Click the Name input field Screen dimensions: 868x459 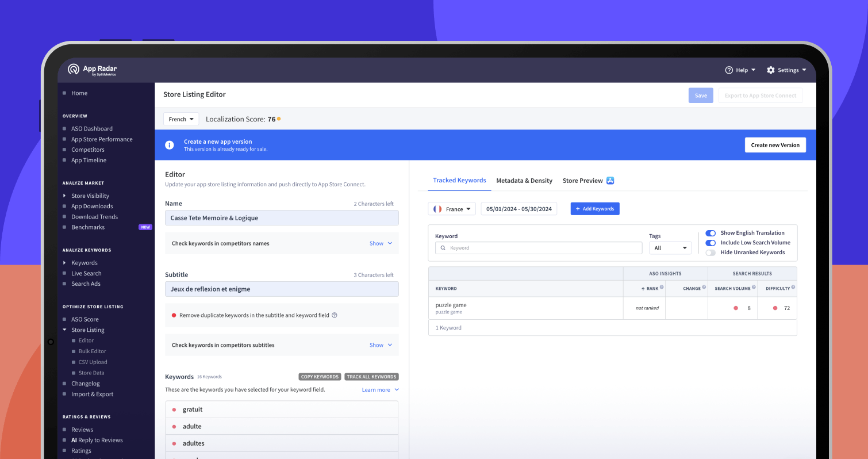[282, 218]
